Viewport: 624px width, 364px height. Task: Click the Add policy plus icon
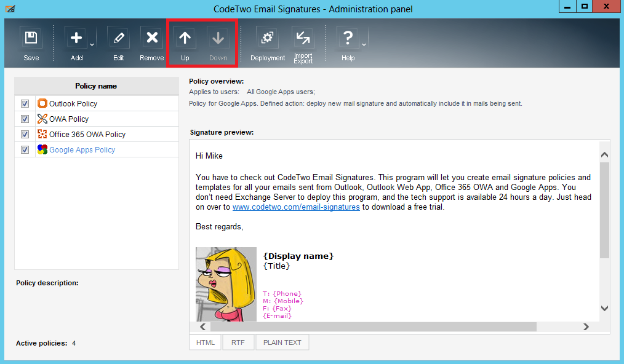pos(76,38)
